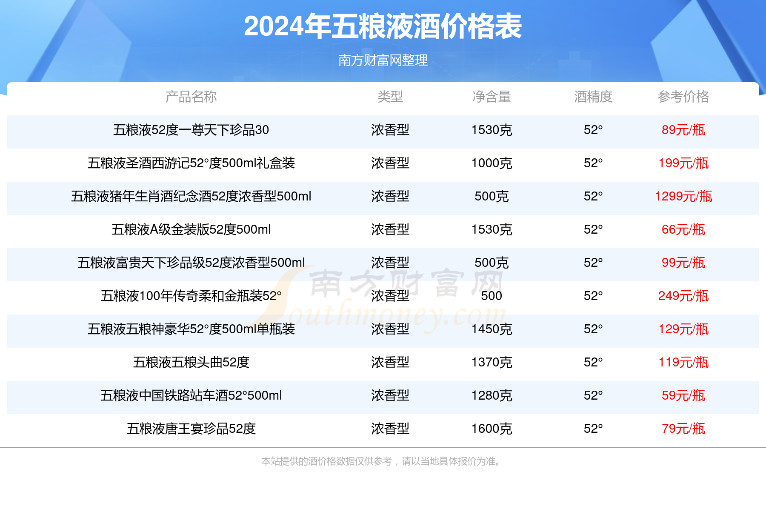Image resolution: width=766 pixels, height=532 pixels.
Task: Click net content 1000克
Action: [492, 163]
